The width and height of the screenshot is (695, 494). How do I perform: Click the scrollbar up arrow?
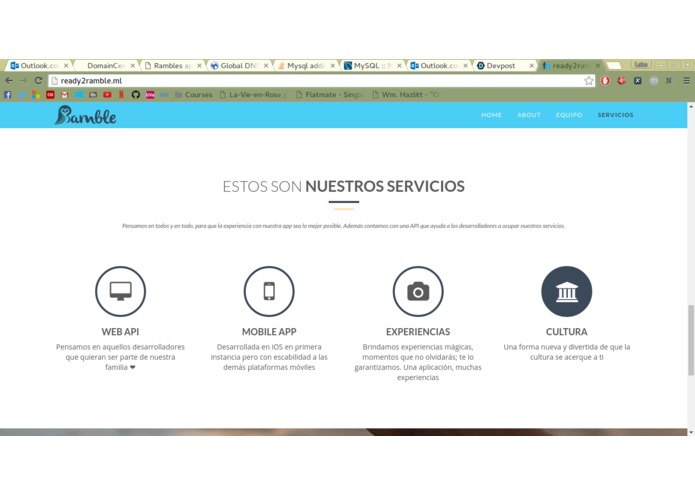click(x=691, y=106)
